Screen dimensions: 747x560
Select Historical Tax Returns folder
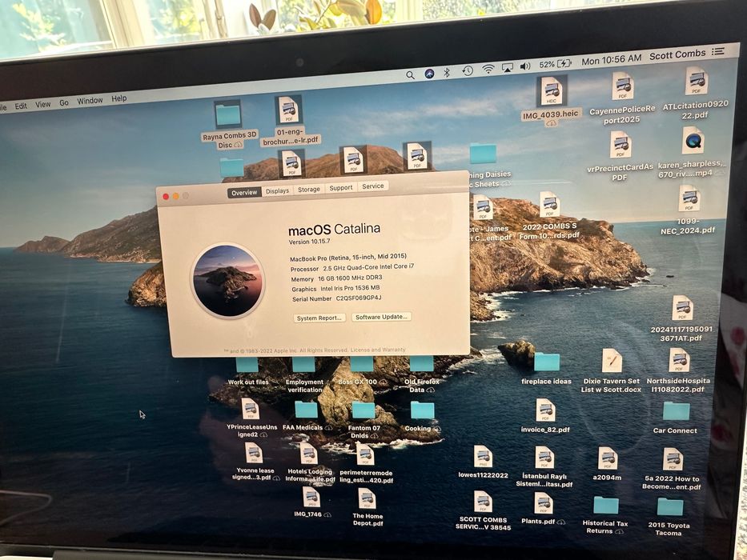[605, 506]
